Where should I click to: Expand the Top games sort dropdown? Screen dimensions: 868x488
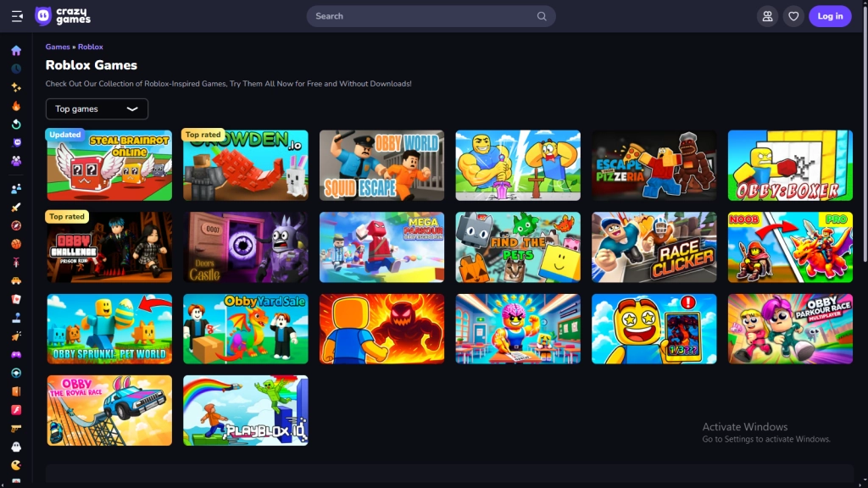(x=97, y=108)
